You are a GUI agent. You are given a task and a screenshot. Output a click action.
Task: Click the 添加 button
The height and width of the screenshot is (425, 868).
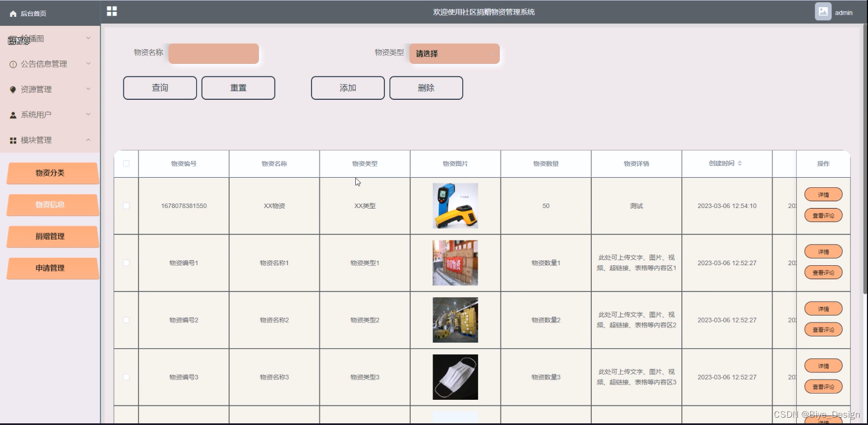[x=348, y=88]
